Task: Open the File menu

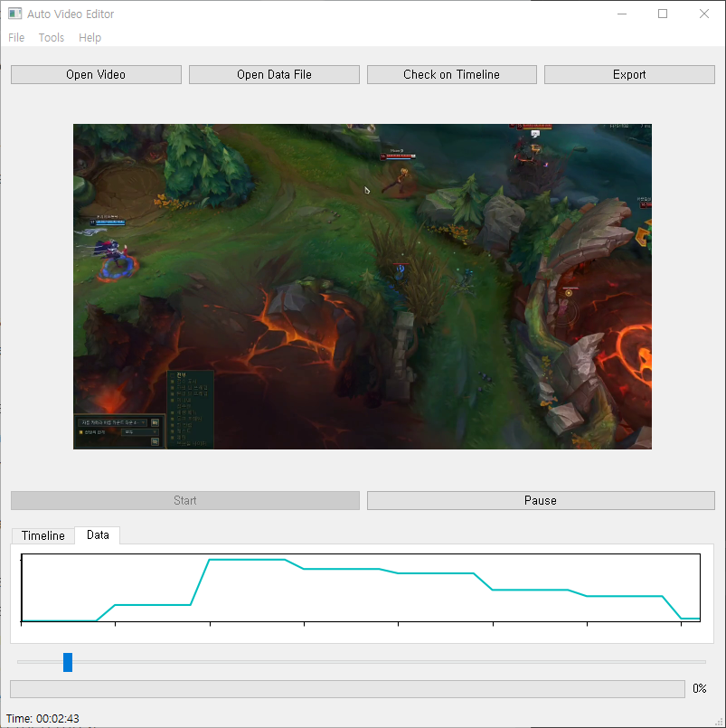Action: (x=15, y=37)
